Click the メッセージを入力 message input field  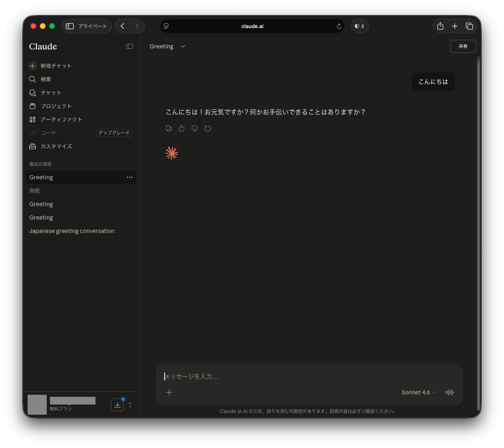[x=309, y=376]
